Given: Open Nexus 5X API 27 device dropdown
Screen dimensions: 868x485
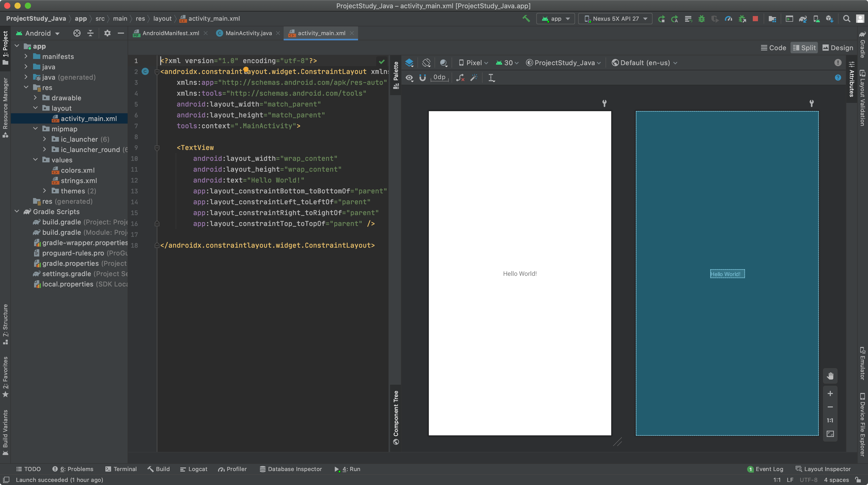Looking at the screenshot, I should [x=615, y=19].
